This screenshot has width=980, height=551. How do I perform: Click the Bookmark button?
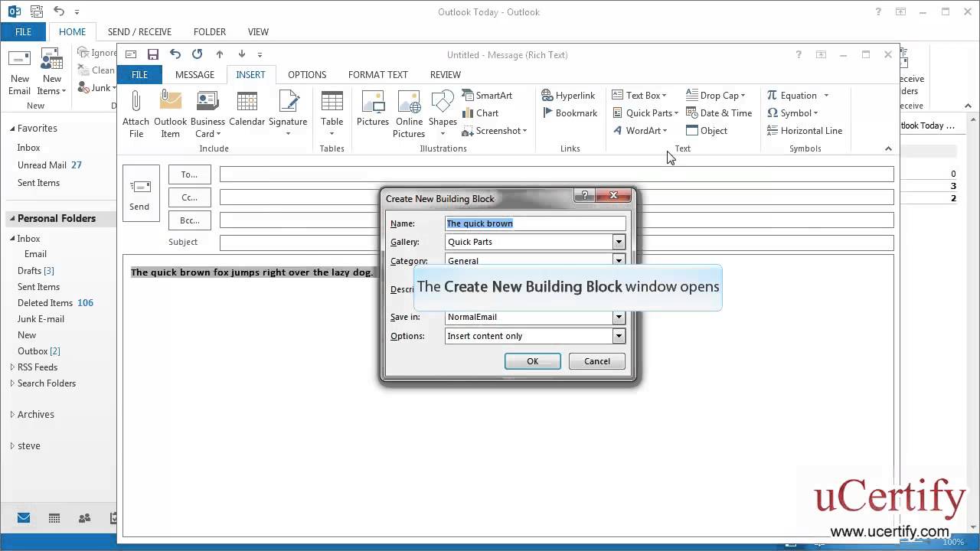pyautogui.click(x=570, y=113)
